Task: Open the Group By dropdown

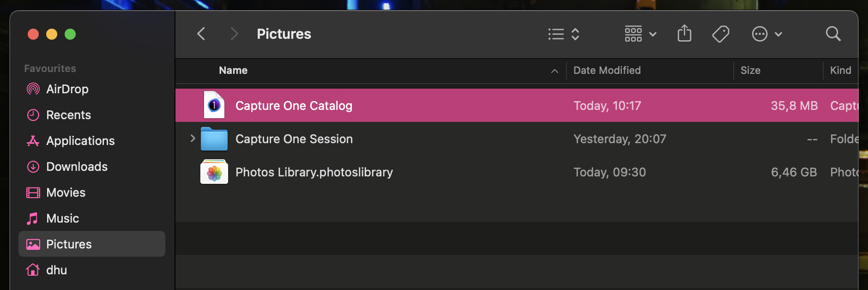Action: 640,34
